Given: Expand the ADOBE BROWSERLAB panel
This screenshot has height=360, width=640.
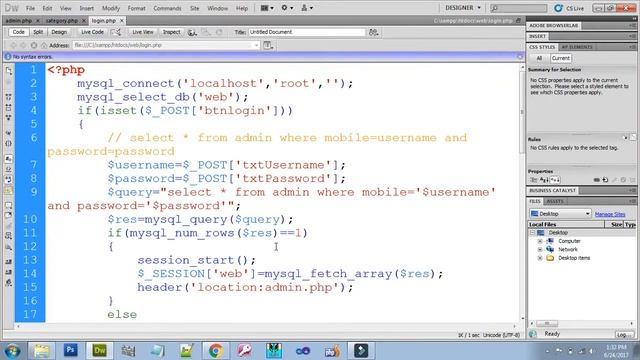Looking at the screenshot, I should click(553, 26).
